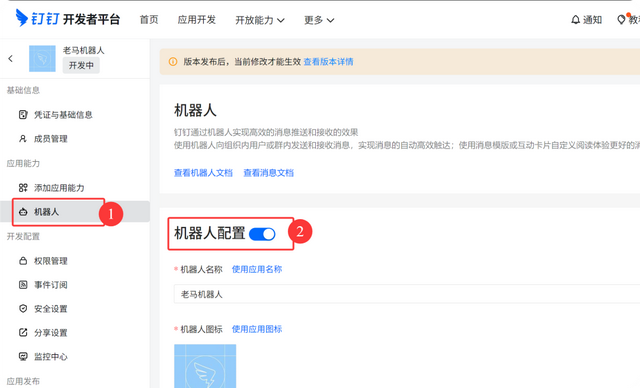Click the 使用应用图标 link

(257, 329)
